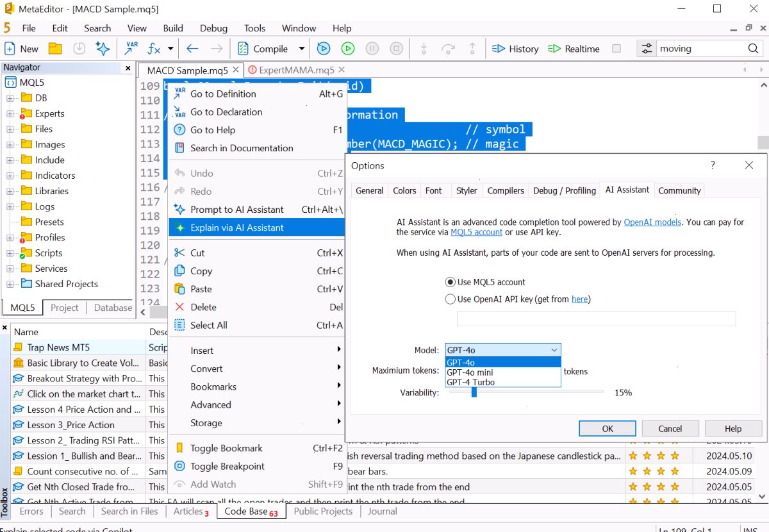The height and width of the screenshot is (532, 769).
Task: Close the Navigator panel
Action: point(128,68)
